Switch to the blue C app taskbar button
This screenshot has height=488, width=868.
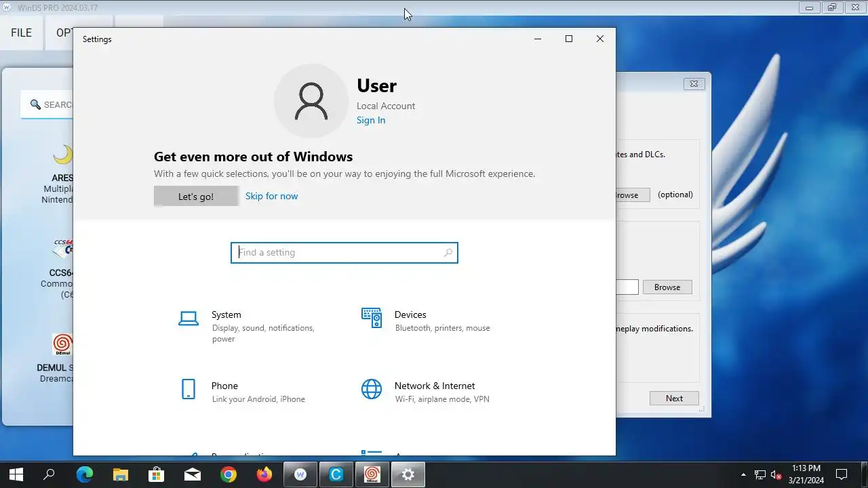(x=336, y=474)
